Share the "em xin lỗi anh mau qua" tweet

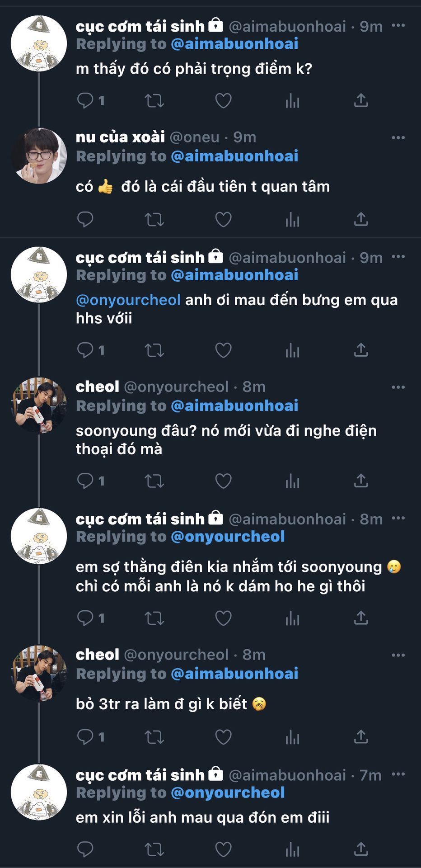[361, 849]
